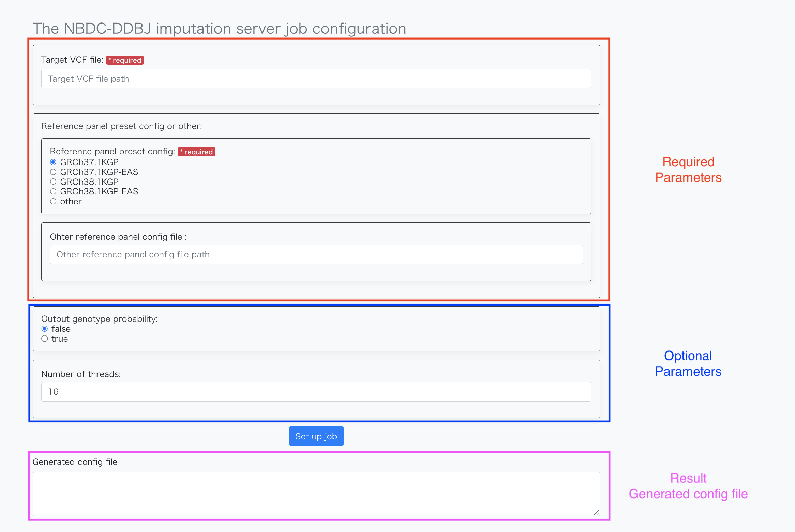The image size is (795, 532).
Task: Click the page title heading text
Action: click(219, 29)
